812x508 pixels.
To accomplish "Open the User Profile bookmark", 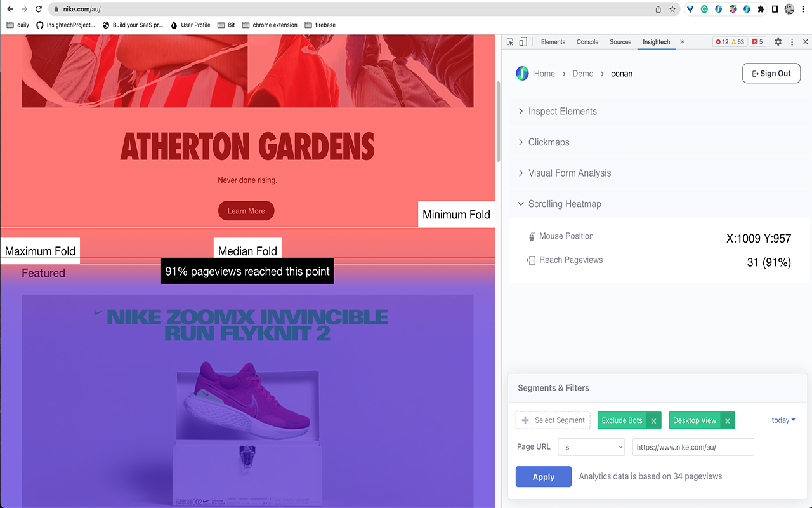I will [190, 25].
